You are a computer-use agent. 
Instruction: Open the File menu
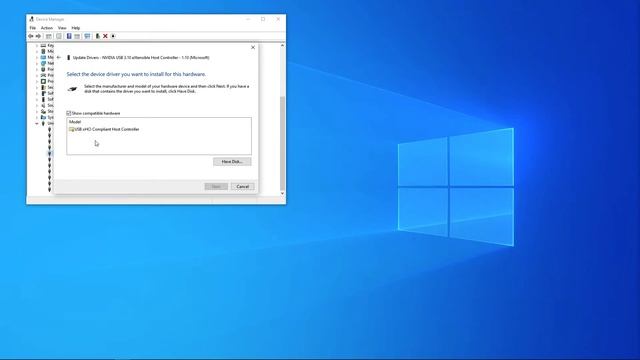33,28
